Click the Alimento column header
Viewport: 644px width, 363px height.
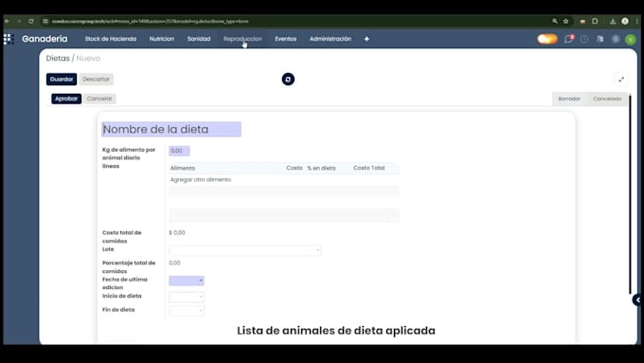[183, 168]
